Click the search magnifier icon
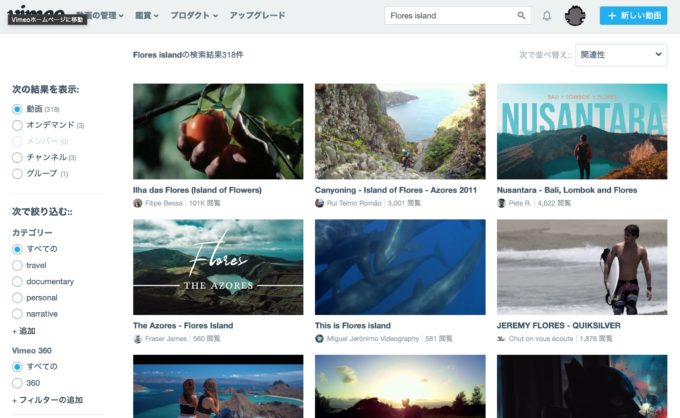Viewport: 680px width, 418px height. (x=521, y=16)
